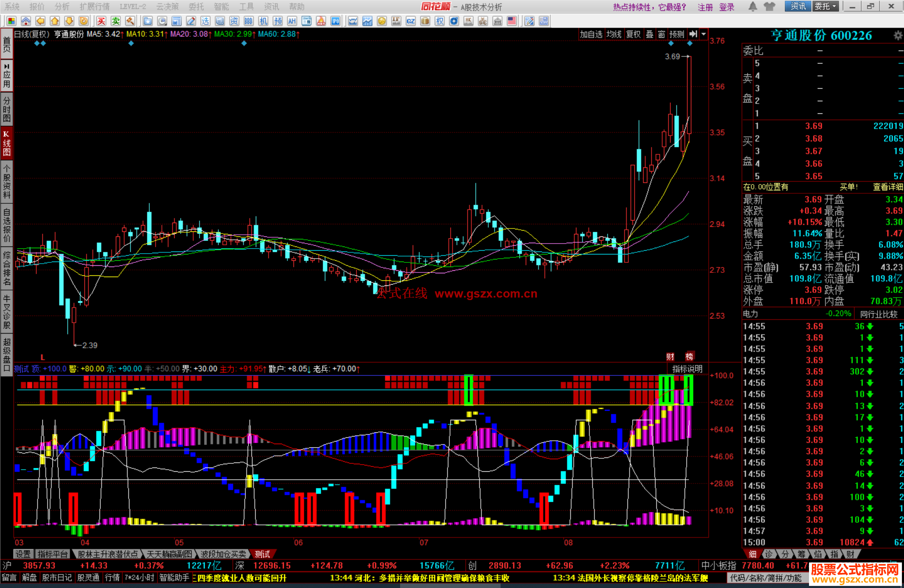The height and width of the screenshot is (588, 904).
Task: Click the red 买 (buy) toolbar icon
Action: point(101,21)
